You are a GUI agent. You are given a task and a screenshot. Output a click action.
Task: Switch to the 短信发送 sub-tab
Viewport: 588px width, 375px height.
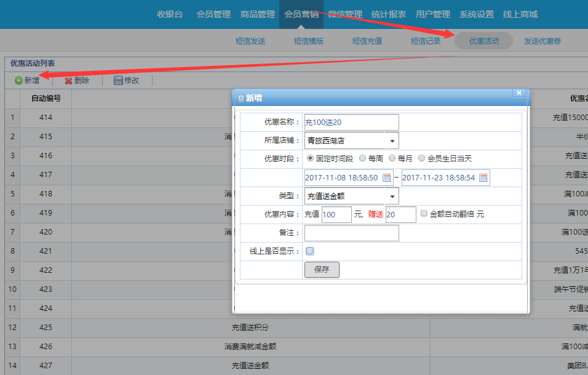pyautogui.click(x=250, y=41)
